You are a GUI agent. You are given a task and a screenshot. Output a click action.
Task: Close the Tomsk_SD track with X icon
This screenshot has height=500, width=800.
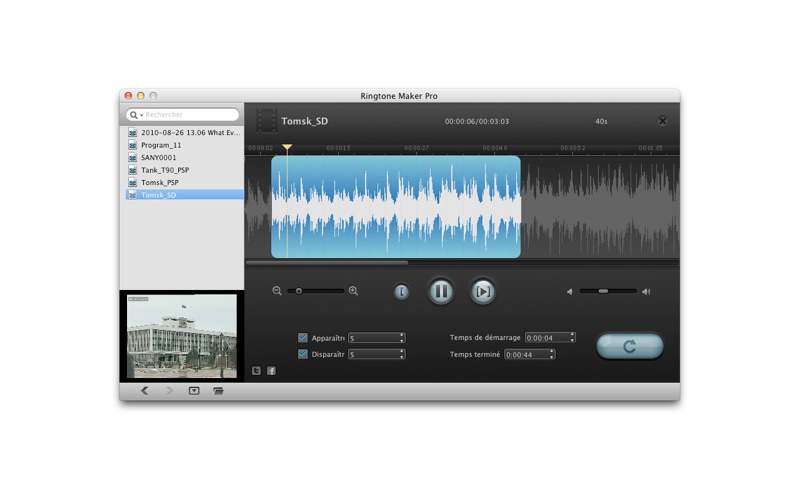pyautogui.click(x=662, y=121)
